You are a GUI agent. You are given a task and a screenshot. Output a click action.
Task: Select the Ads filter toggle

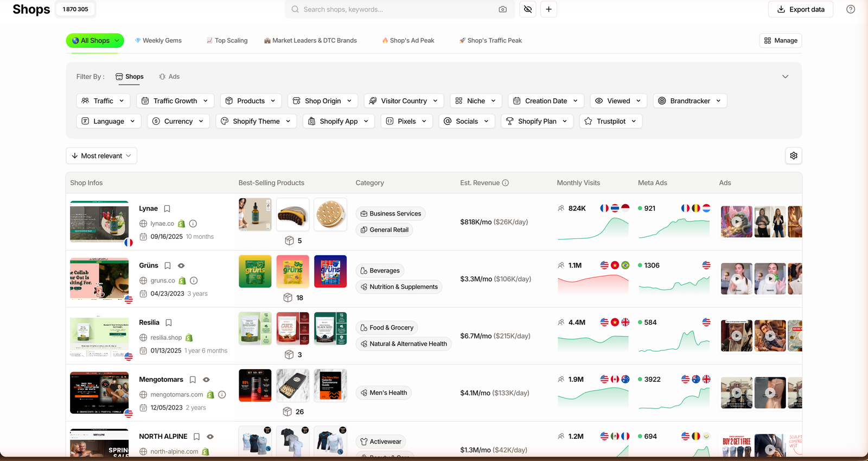click(x=169, y=77)
